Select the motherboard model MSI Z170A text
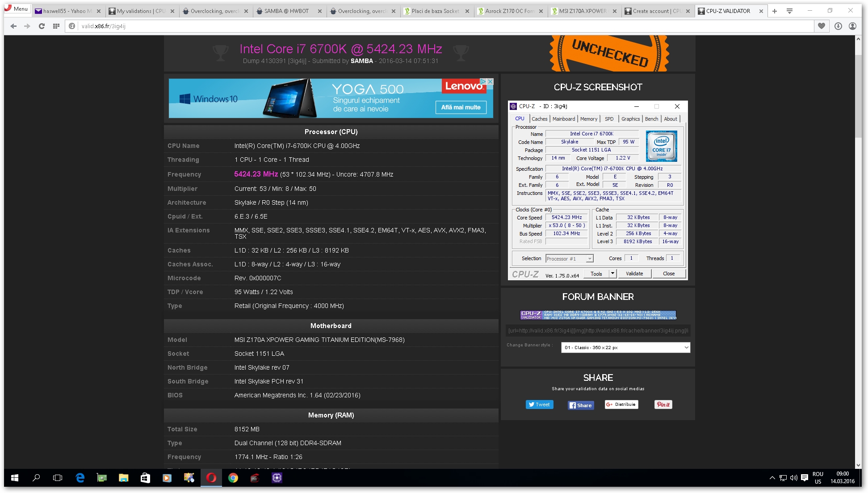The width and height of the screenshot is (868, 493). (x=319, y=340)
